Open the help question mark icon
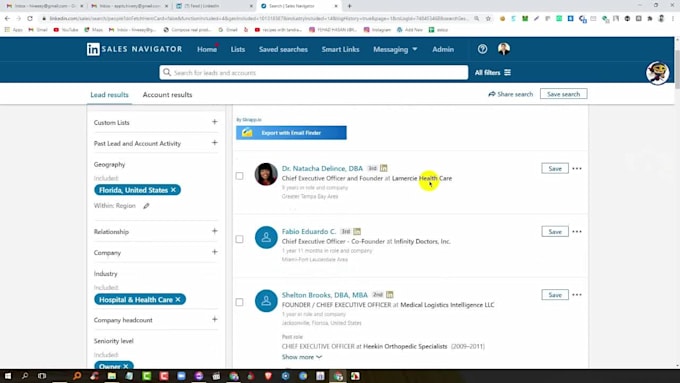The image size is (680, 383). [x=482, y=49]
